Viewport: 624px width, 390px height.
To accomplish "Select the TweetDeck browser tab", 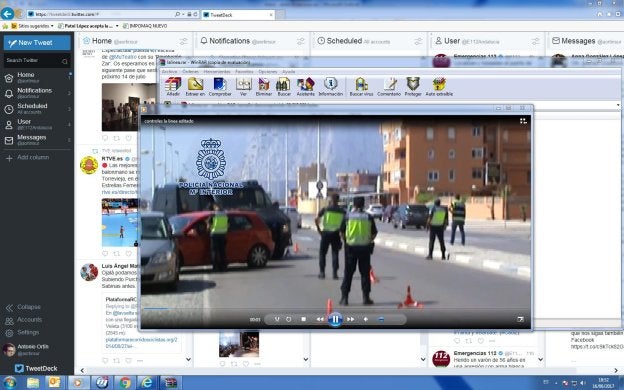I will pyautogui.click(x=237, y=15).
